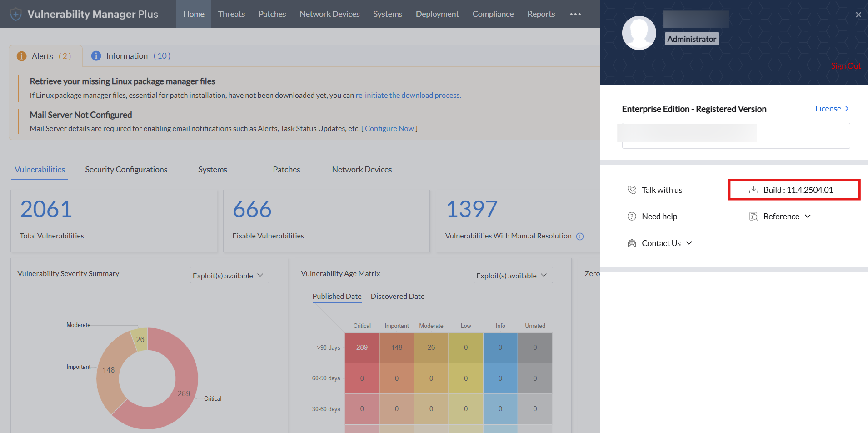Expand the Contact Us dropdown arrow
Image resolution: width=868 pixels, height=433 pixels.
coord(689,243)
